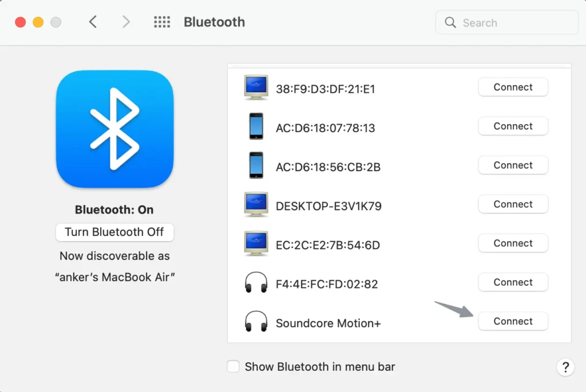The width and height of the screenshot is (586, 392).
Task: Open the Help question mark button
Action: [x=565, y=367]
